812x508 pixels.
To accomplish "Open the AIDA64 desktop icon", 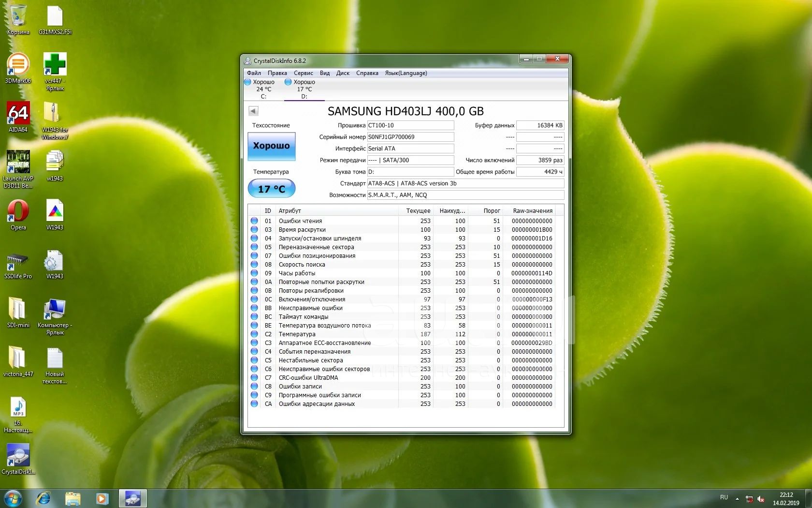I will click(x=18, y=117).
